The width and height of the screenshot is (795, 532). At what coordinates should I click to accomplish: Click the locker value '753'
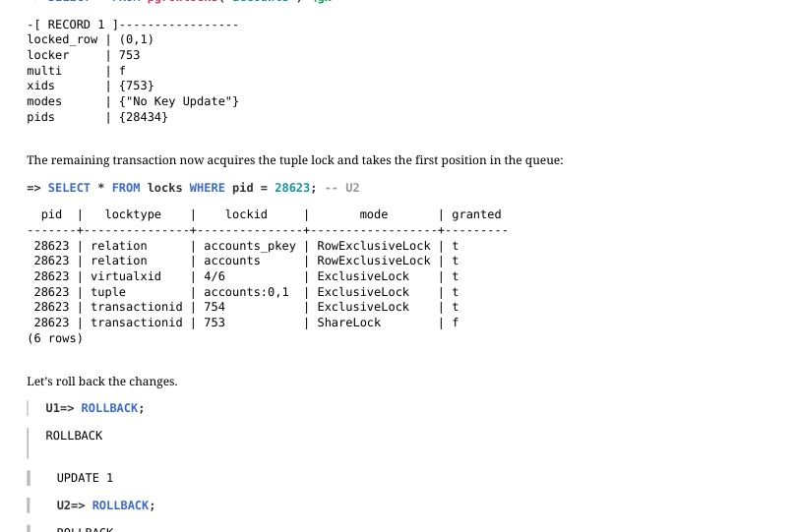[129, 55]
